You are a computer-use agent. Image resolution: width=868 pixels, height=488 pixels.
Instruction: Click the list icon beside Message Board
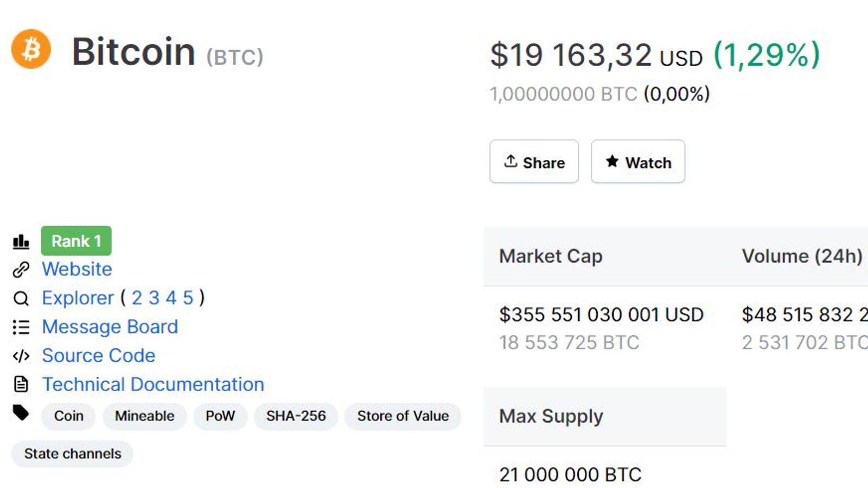click(21, 327)
